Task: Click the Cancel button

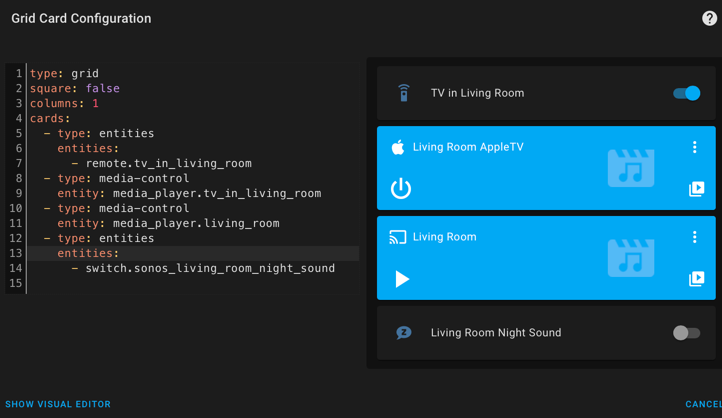Action: click(703, 404)
